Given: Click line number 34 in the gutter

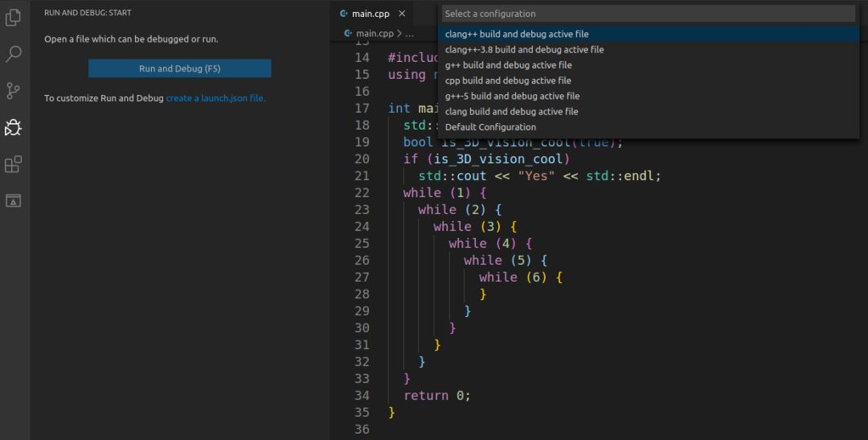Looking at the screenshot, I should [x=362, y=396].
